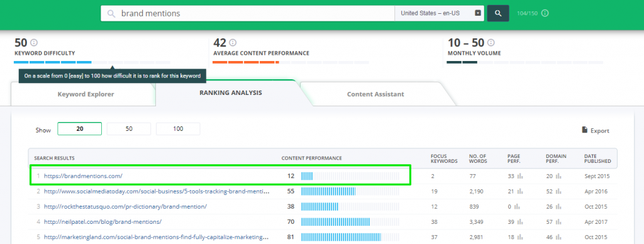Click the content performance bar for score 12
The height and width of the screenshot is (244, 644).
pos(350,176)
